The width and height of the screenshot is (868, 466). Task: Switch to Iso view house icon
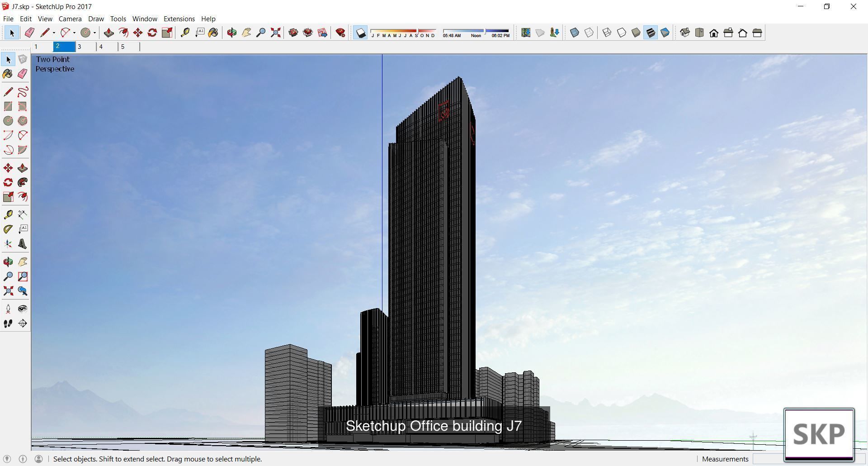[x=685, y=33]
